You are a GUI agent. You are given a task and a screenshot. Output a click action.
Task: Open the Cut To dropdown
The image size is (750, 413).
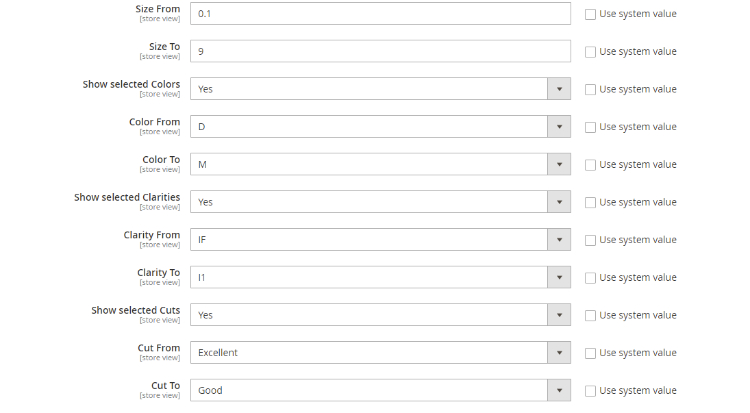[x=380, y=390]
